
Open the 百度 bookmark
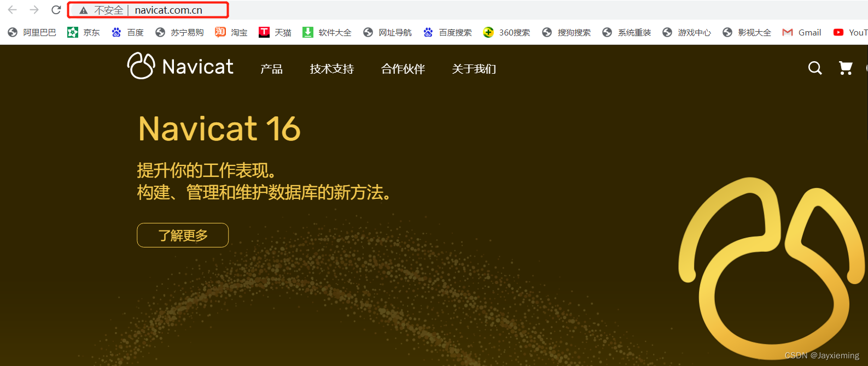(x=127, y=33)
